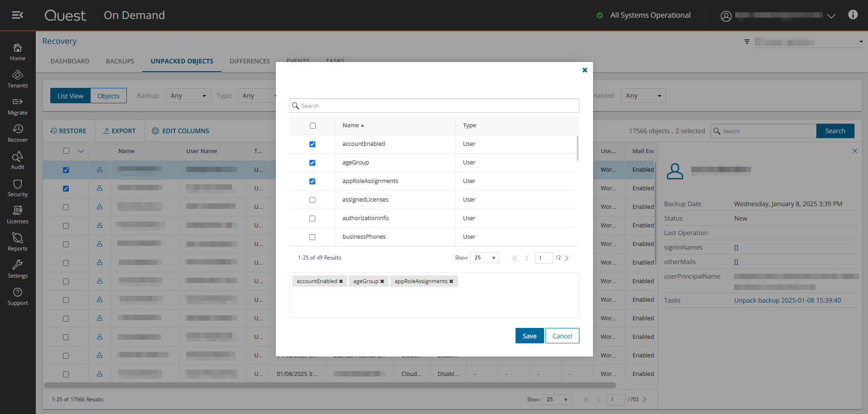
Task: Open the dialog Show 25 page-size dropdown
Action: coord(484,258)
